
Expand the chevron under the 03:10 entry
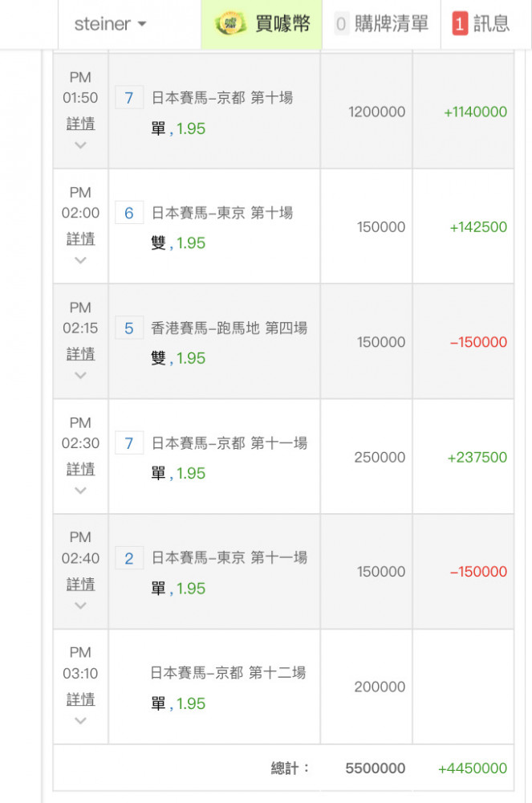click(x=80, y=721)
